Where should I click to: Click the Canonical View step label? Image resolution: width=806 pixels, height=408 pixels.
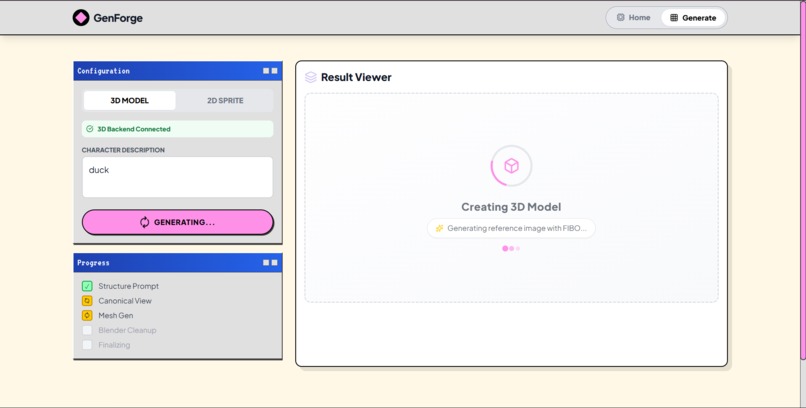[125, 301]
